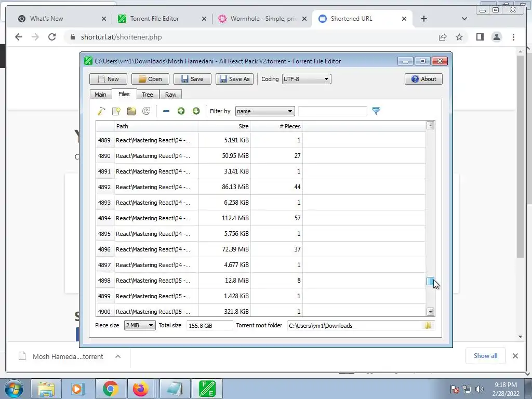Apply filter with the funnel icon
This screenshot has height=399, width=532.
point(376,111)
